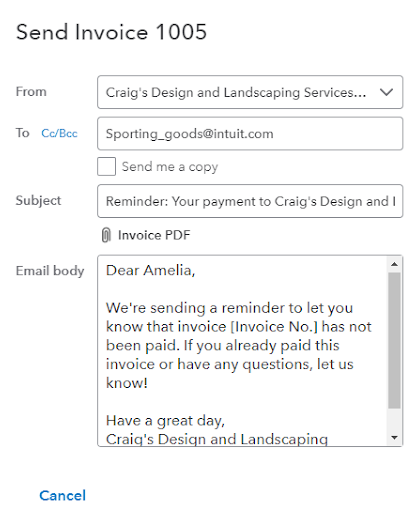Click inside the Email body text area
Screen dimensions: 412x520
click(x=243, y=351)
